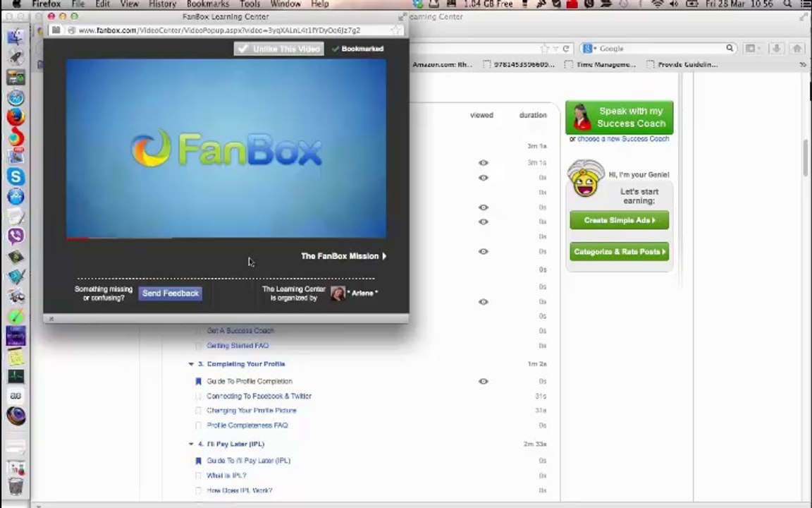Click Unlike This Video button
Image resolution: width=812 pixels, height=508 pixels.
click(x=278, y=49)
